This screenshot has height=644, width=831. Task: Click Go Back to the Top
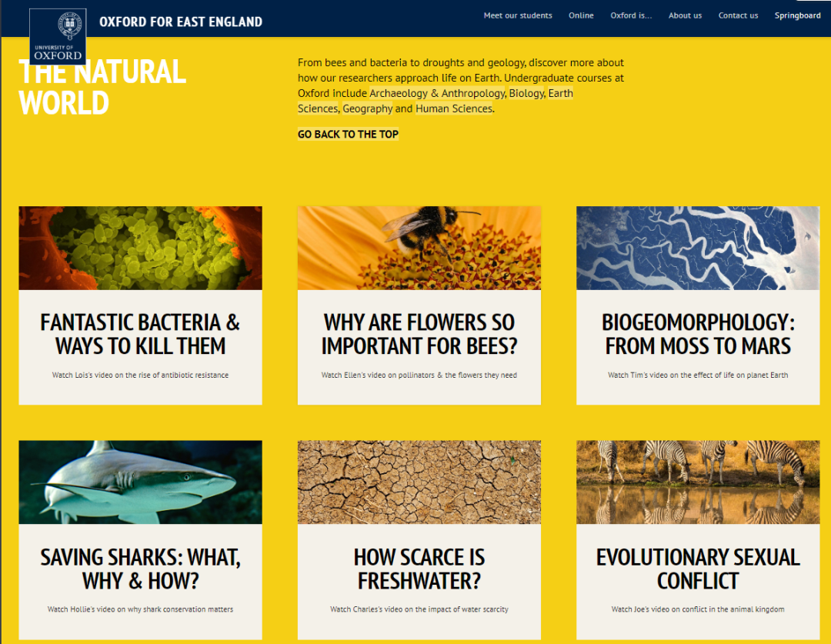[x=348, y=134]
